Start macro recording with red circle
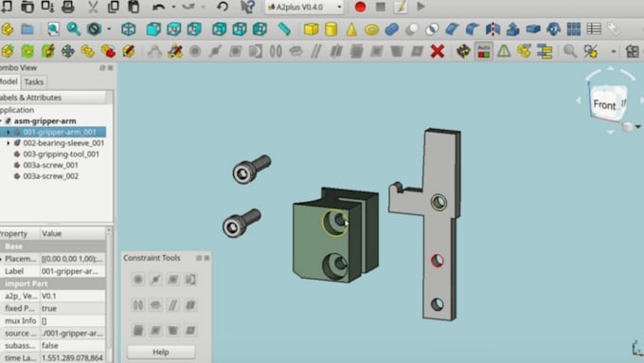 (x=360, y=7)
